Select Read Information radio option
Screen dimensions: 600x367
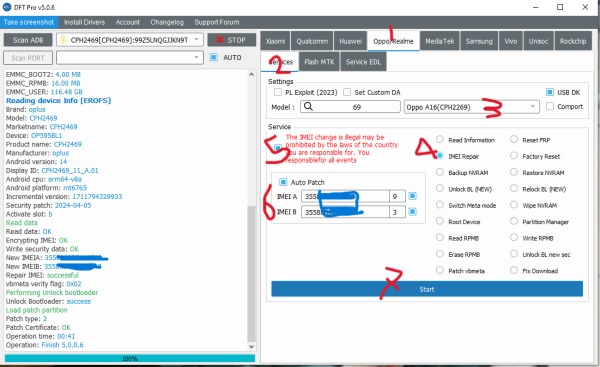point(440,139)
